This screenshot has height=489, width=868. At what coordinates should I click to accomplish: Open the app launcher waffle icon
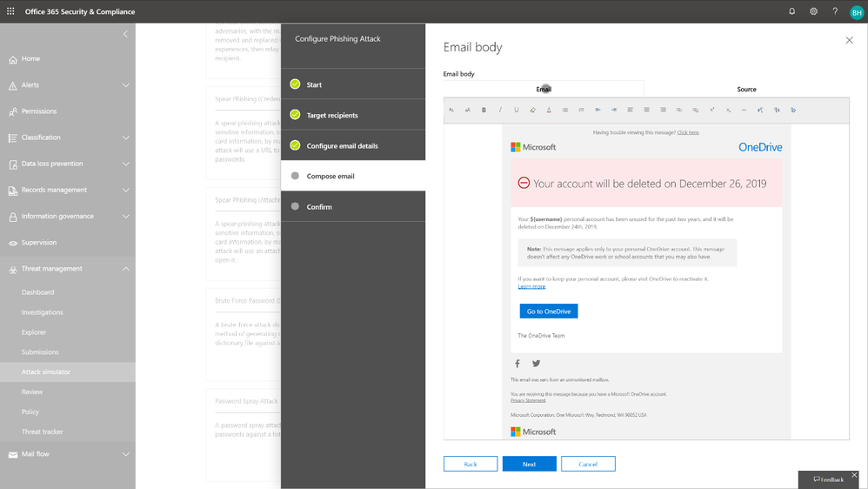10,11
